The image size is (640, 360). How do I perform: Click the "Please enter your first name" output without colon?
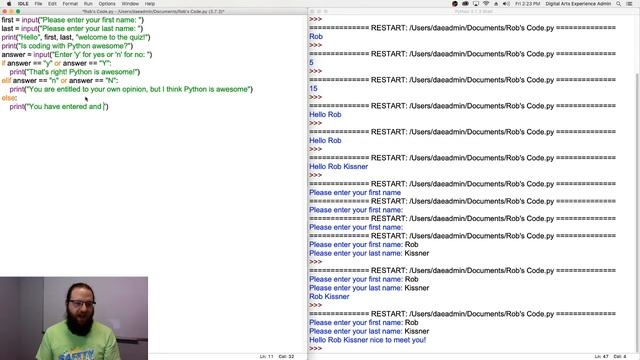click(355, 193)
